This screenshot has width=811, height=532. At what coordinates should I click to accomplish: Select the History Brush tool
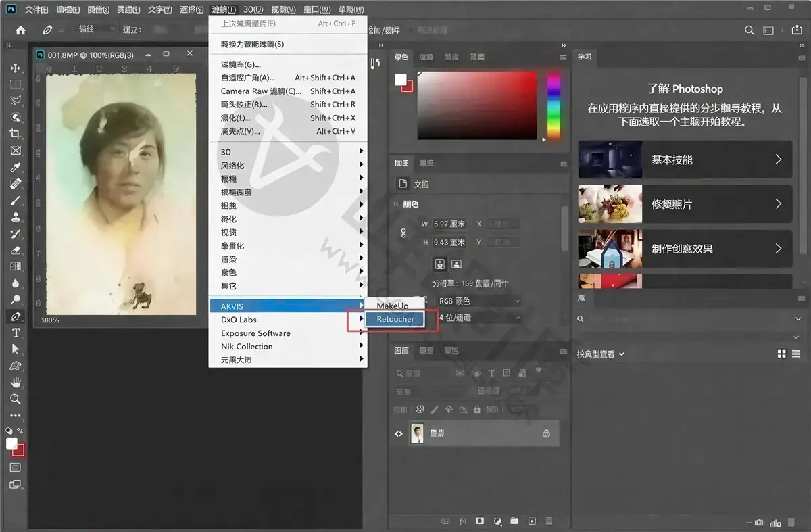tap(16, 233)
